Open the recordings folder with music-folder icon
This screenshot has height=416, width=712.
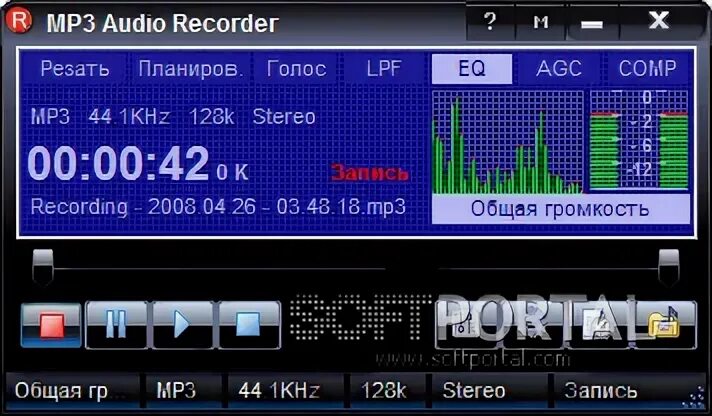pos(664,325)
